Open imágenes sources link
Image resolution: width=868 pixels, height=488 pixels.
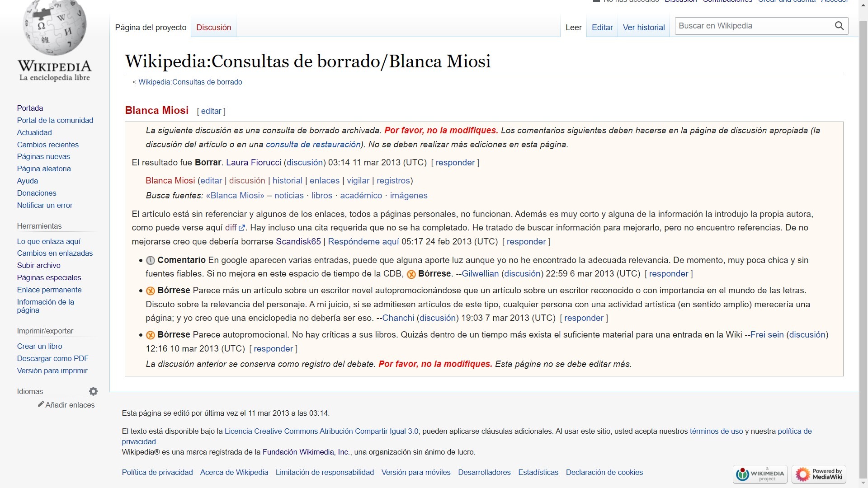tap(409, 196)
